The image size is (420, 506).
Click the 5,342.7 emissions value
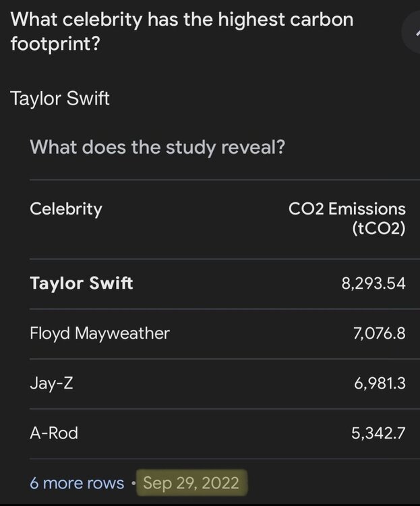[x=378, y=432]
